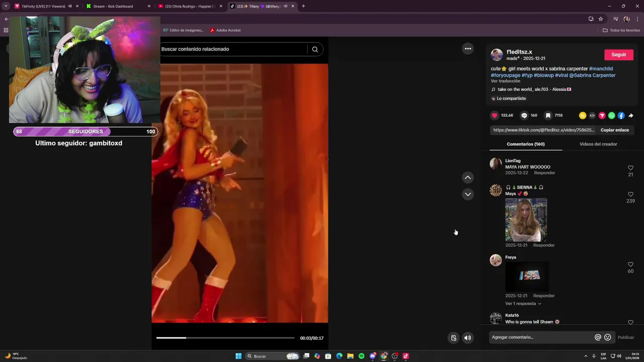Click Ver traducción link

click(506, 81)
